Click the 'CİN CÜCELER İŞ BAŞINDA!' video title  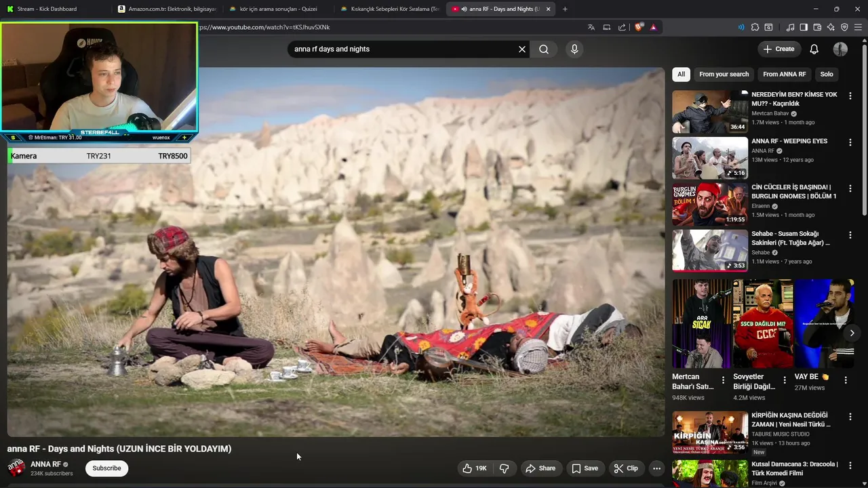[x=794, y=192]
